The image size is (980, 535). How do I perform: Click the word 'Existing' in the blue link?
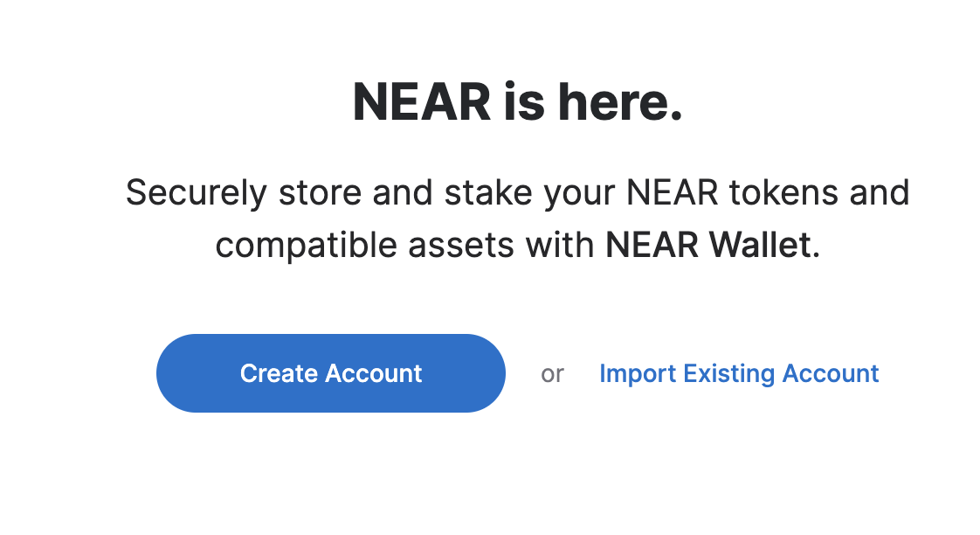tap(728, 375)
